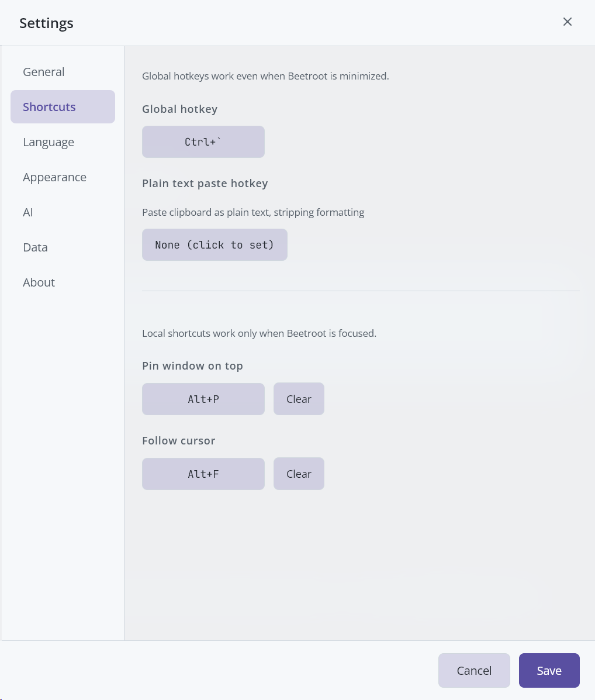
Task: Click the Ctrl+` global hotkey field
Action: tap(203, 142)
